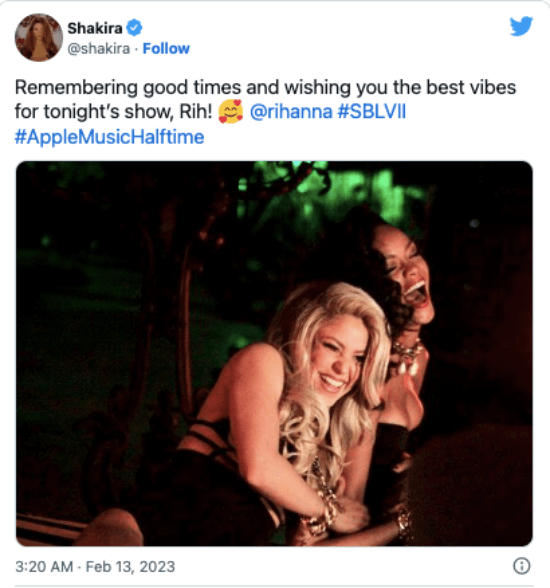550x588 pixels.
Task: Follow the @shakira account
Action: (x=166, y=49)
